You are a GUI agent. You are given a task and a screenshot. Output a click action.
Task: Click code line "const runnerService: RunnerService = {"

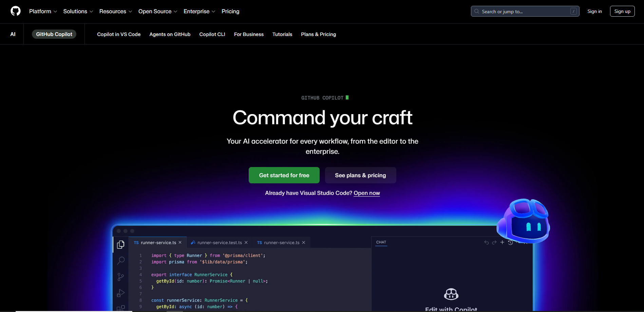200,300
